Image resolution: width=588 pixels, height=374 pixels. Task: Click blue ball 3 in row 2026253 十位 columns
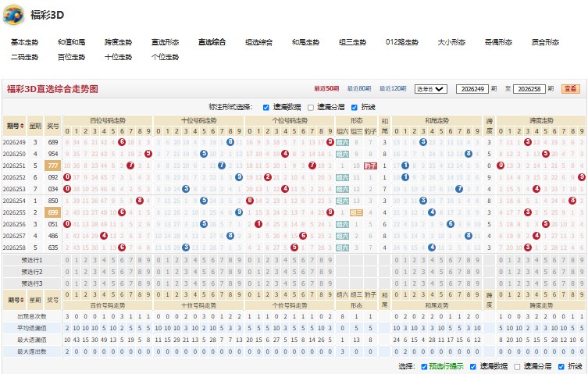[x=186, y=189]
